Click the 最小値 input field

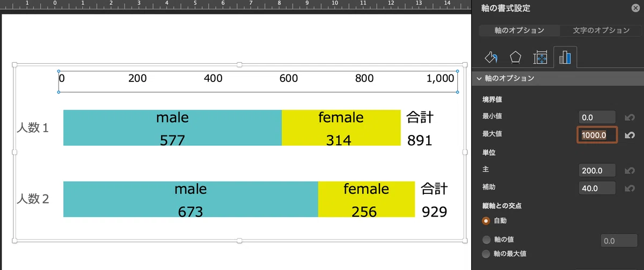(597, 117)
